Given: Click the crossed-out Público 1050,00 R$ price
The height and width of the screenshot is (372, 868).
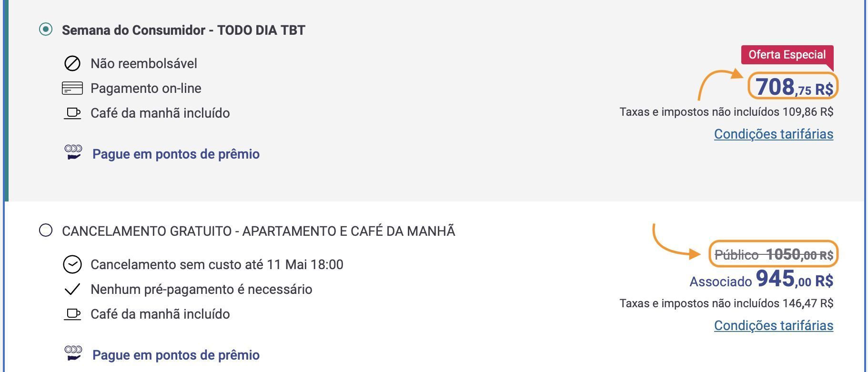Looking at the screenshot, I should tap(774, 255).
